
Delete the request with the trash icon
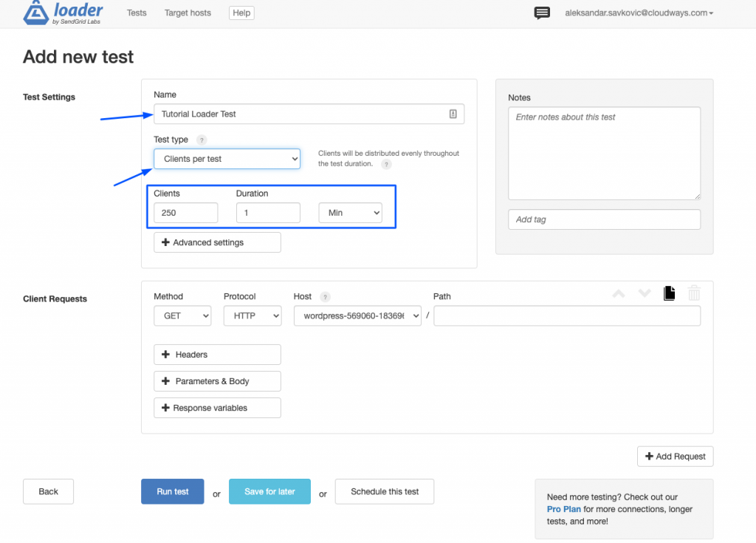694,293
